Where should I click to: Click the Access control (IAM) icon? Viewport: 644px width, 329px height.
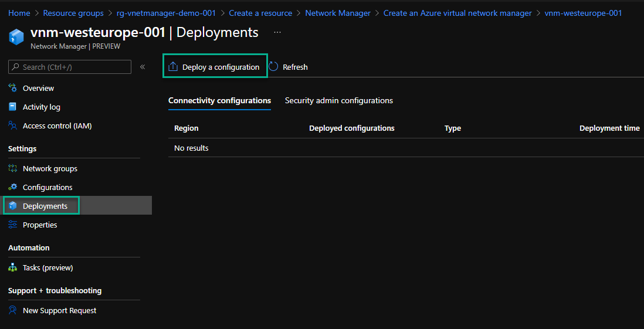click(x=13, y=126)
